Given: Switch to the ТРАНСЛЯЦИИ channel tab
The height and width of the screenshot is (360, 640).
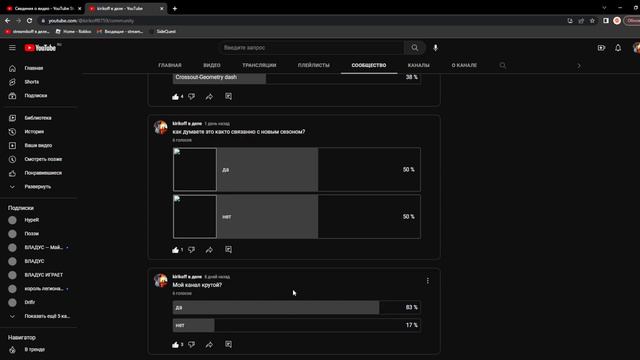Looking at the screenshot, I should click(x=259, y=65).
